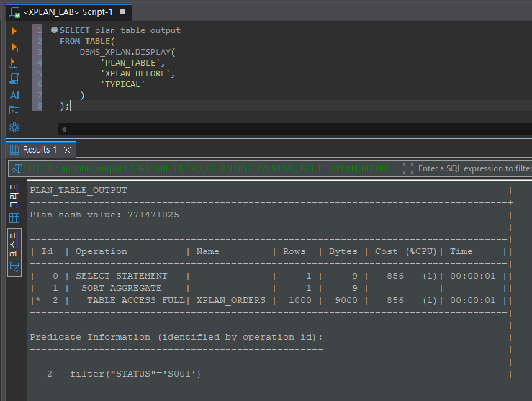Image resolution: width=532 pixels, height=401 pixels.
Task: Collapse the SELECT statement fold marker
Action: pos(54,30)
